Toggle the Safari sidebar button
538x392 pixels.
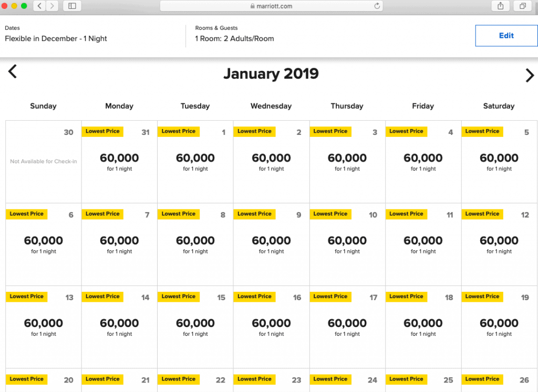(x=72, y=6)
